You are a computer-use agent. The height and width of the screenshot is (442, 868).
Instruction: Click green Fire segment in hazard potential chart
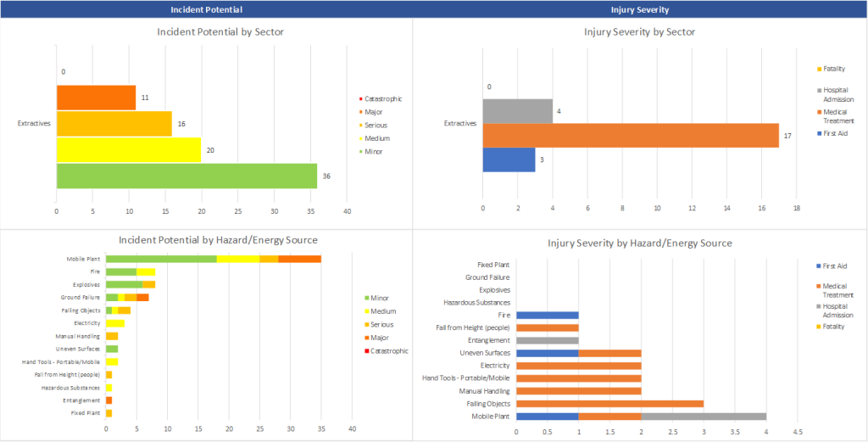point(121,272)
